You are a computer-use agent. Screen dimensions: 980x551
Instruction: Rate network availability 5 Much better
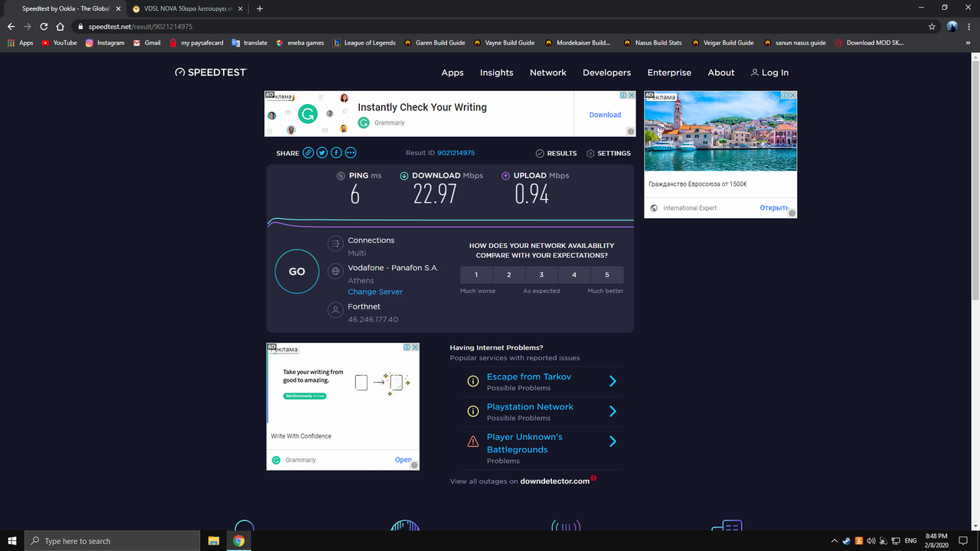click(x=607, y=275)
